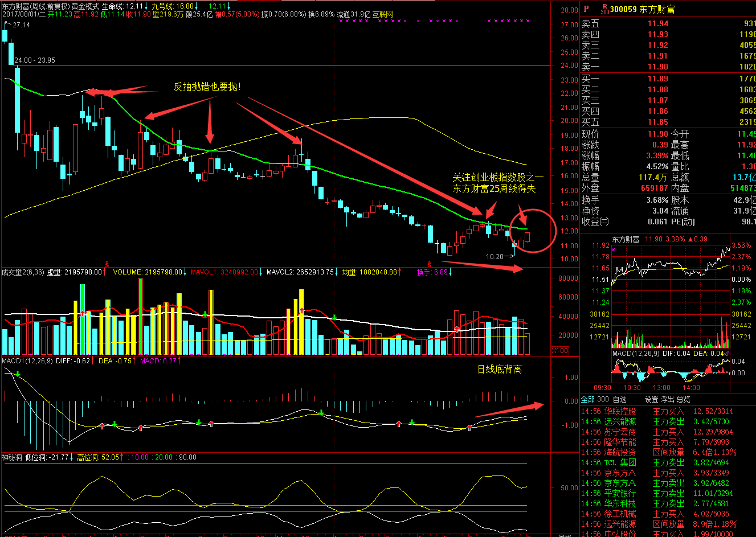Click the 涨幅 3.39% value
756x537 pixels.
tap(657, 155)
